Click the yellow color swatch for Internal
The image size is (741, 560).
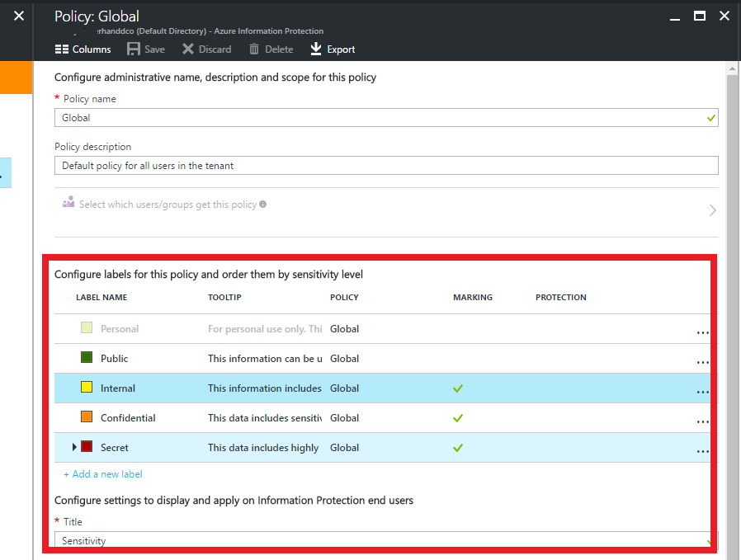click(x=87, y=386)
